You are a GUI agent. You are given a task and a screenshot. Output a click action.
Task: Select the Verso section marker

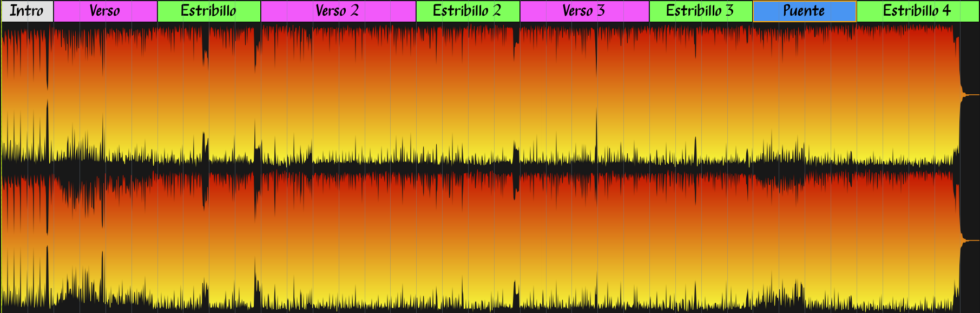[x=106, y=11]
